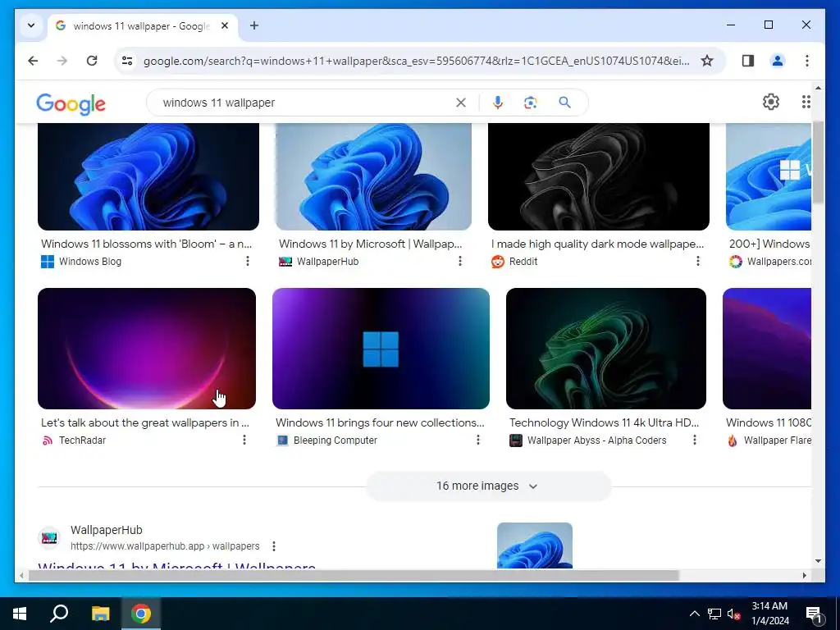
Task: Open the TechRadar pink glow wallpaper image
Action: 147,348
